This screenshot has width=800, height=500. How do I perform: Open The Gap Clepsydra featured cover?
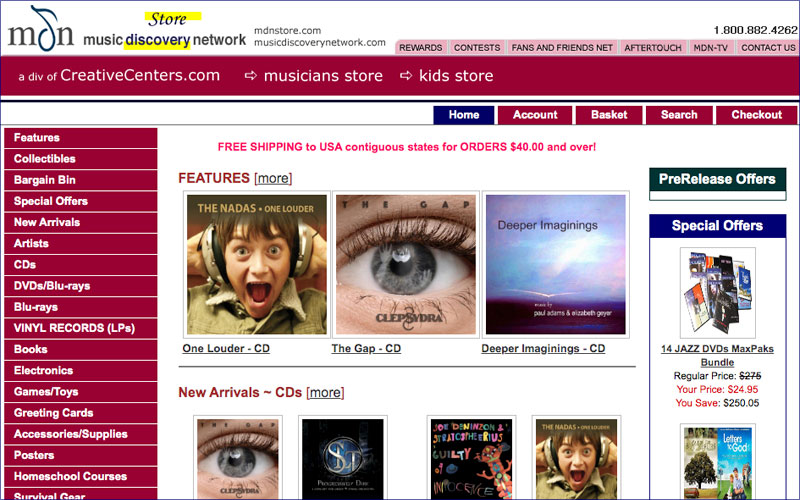tap(406, 264)
